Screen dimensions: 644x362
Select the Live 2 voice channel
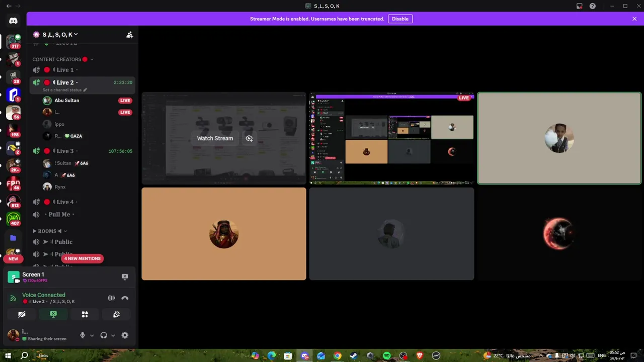pos(82,82)
